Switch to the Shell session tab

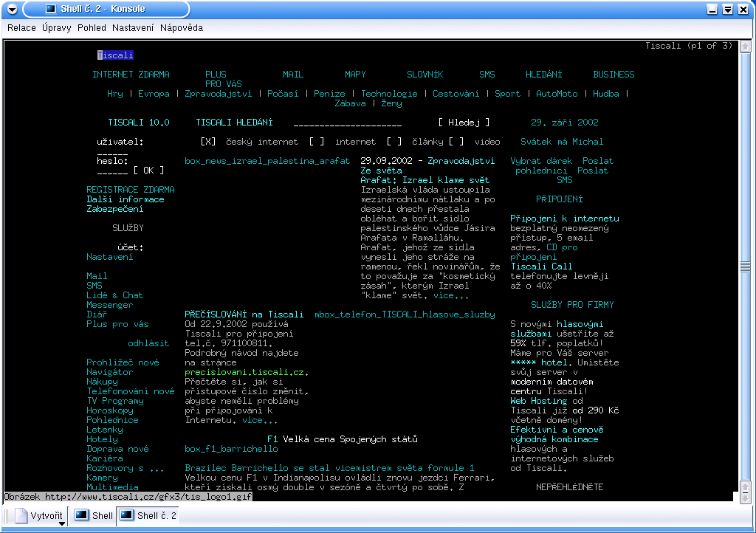(x=94, y=515)
